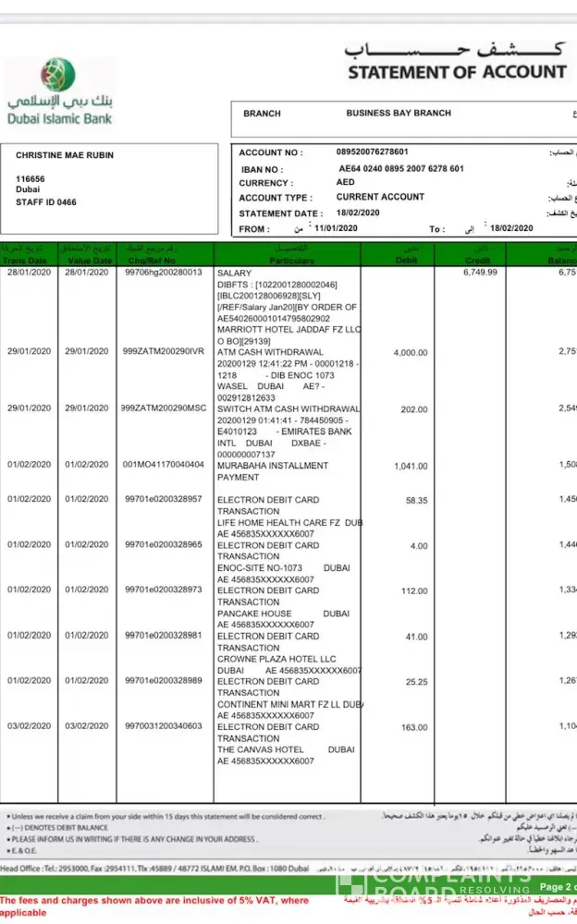The image size is (577, 924).
Task: Click the CURRENT ACCOUNT type value
Action: click(381, 197)
